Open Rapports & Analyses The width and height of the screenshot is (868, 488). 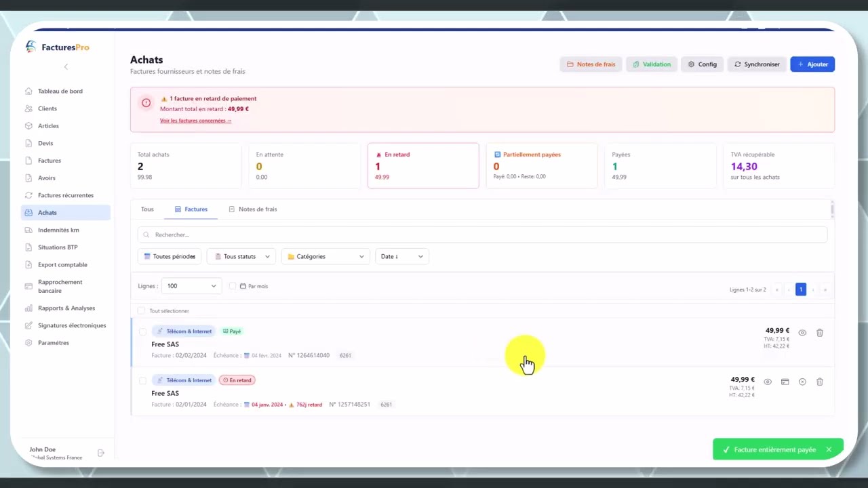pyautogui.click(x=66, y=308)
